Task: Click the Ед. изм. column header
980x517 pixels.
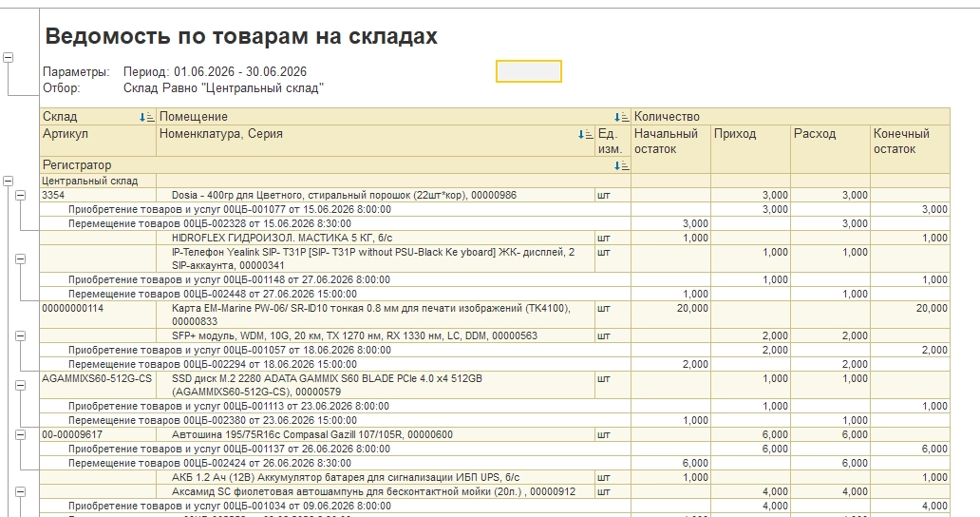Action: click(x=612, y=141)
